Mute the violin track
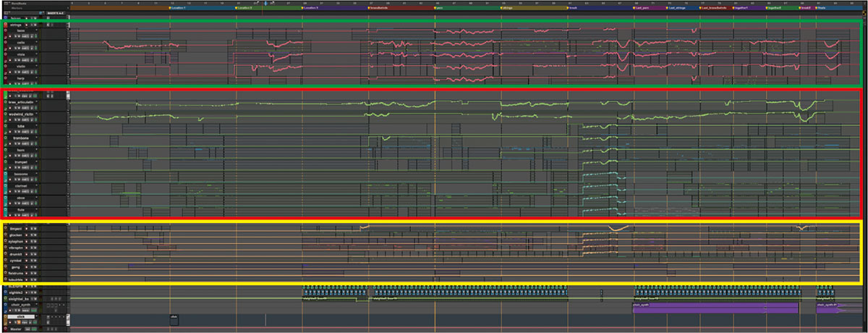868x333 pixels. 19,72
